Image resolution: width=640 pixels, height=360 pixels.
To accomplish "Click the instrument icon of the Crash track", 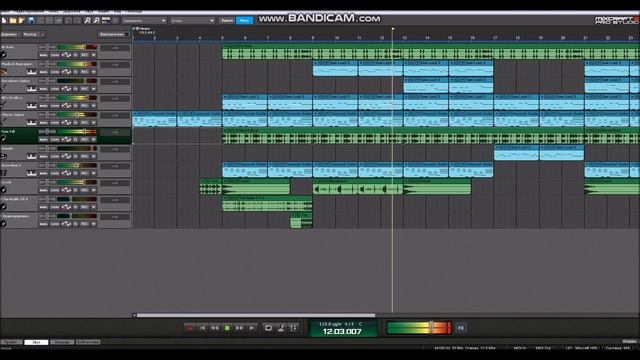I will (4, 190).
